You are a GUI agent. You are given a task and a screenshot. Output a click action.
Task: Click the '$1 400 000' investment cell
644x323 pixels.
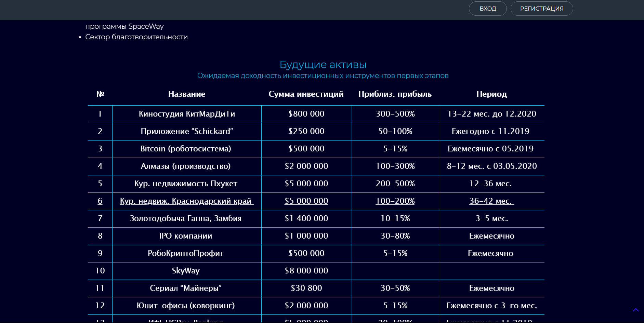tap(306, 219)
